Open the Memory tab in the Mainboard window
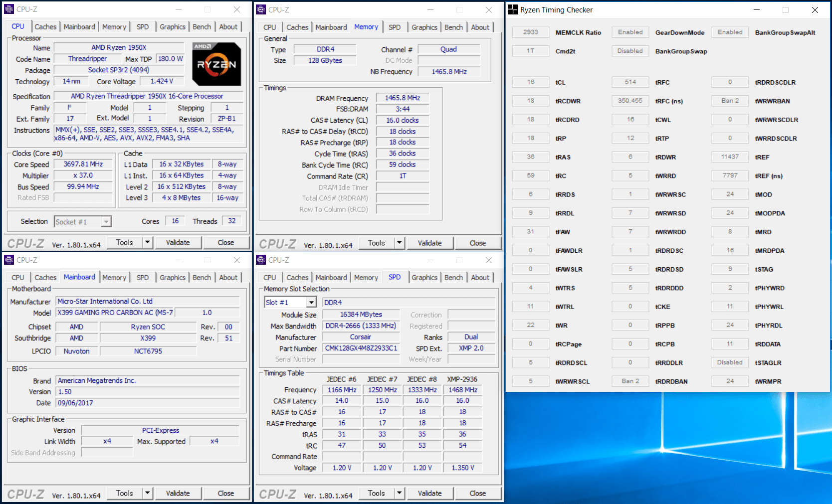This screenshot has height=504, width=832. 114,278
